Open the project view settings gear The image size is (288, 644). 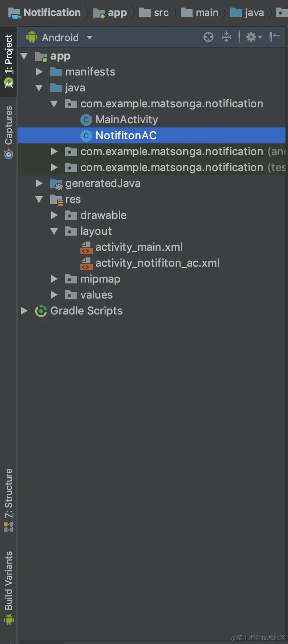click(x=253, y=37)
